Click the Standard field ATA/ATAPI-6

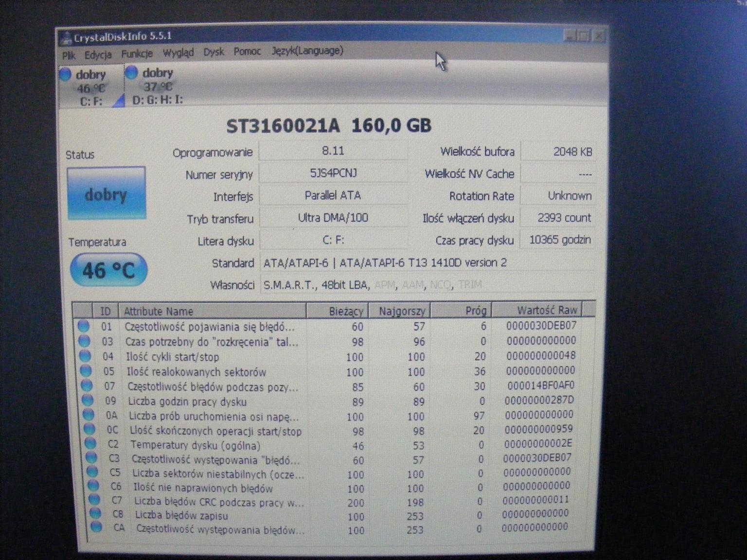[427, 262]
